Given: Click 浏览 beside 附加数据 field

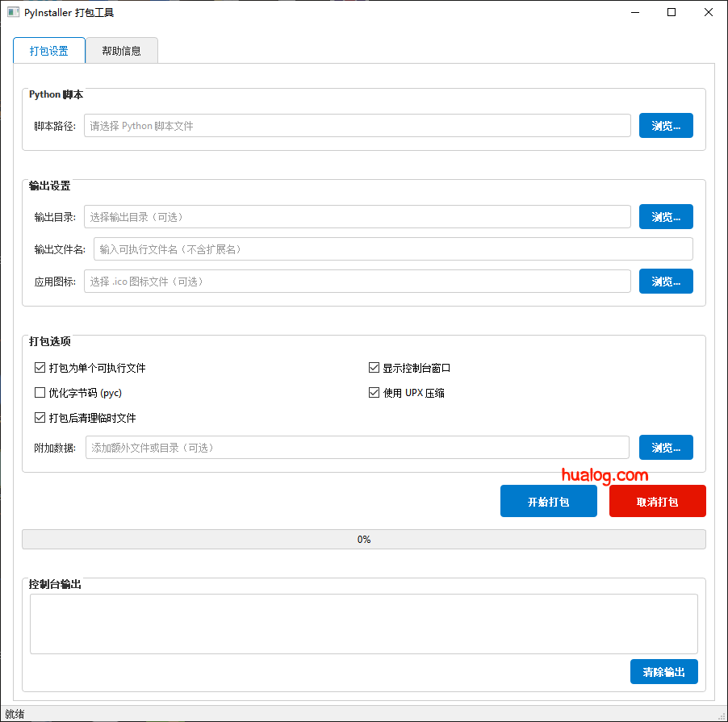Looking at the screenshot, I should [x=666, y=447].
